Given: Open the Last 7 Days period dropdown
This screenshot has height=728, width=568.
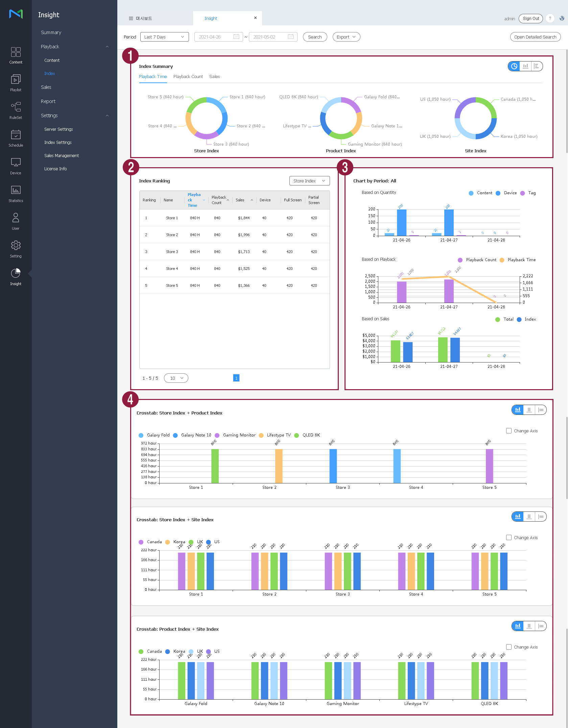Looking at the screenshot, I should (164, 37).
